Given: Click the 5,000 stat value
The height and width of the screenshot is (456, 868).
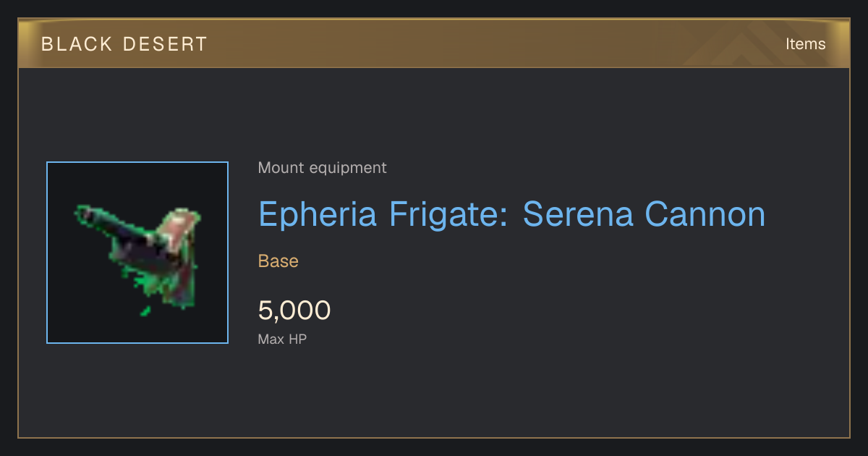Looking at the screenshot, I should pos(294,311).
